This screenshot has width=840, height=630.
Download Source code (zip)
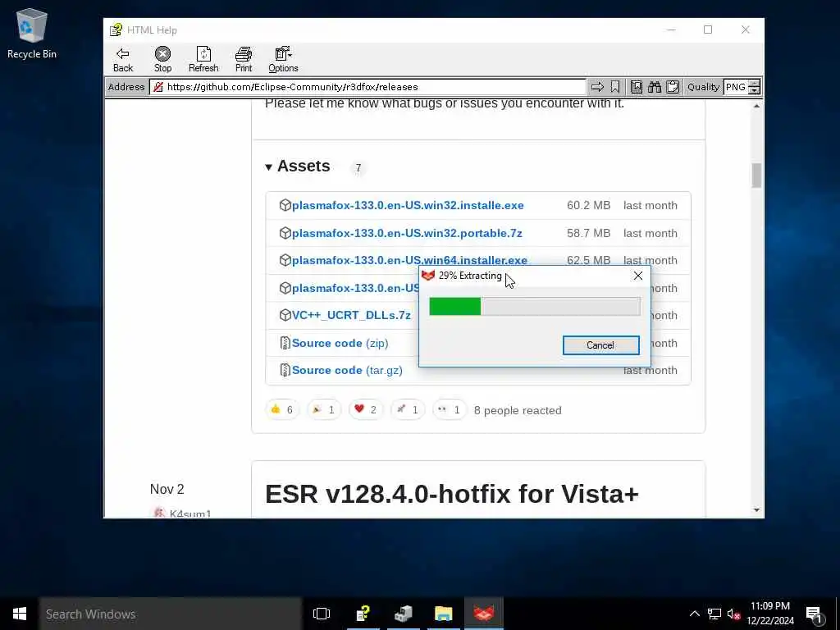(x=340, y=343)
